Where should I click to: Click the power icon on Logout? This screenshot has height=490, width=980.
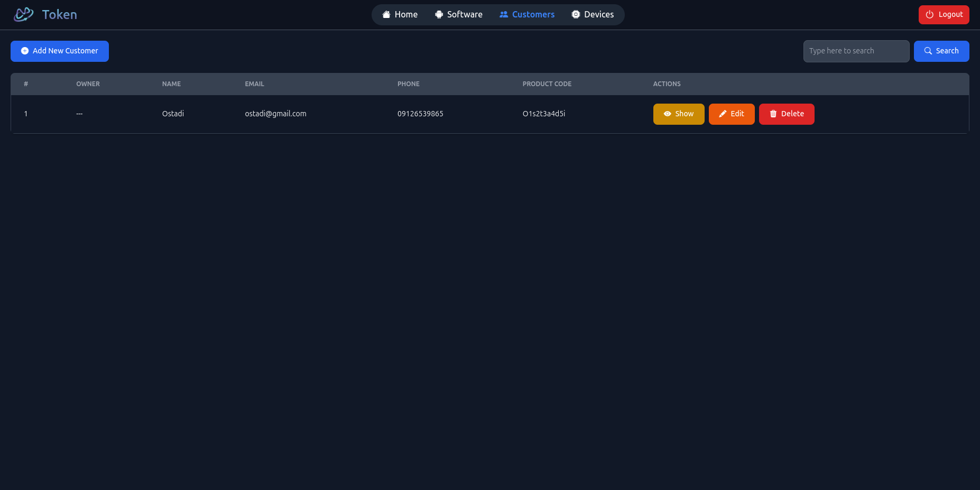930,15
